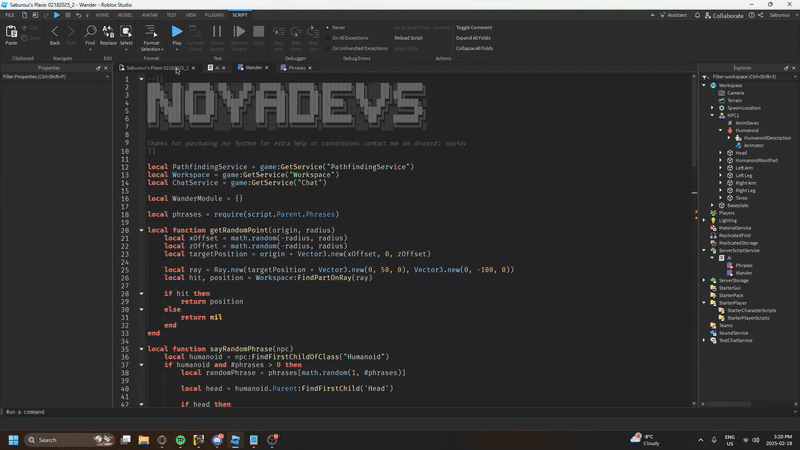Image resolution: width=800 pixels, height=450 pixels.
Task: Select the Never debug errors option
Action: coord(336,28)
